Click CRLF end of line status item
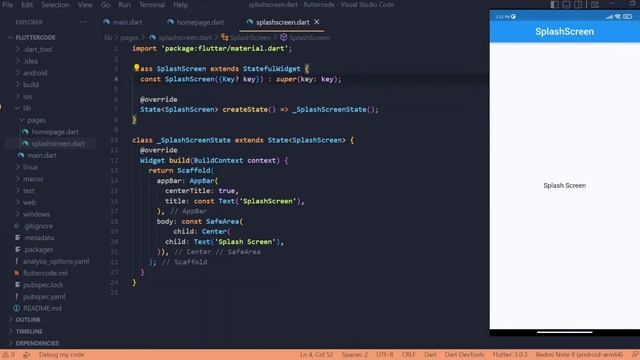The height and width of the screenshot is (360, 640). [x=408, y=355]
